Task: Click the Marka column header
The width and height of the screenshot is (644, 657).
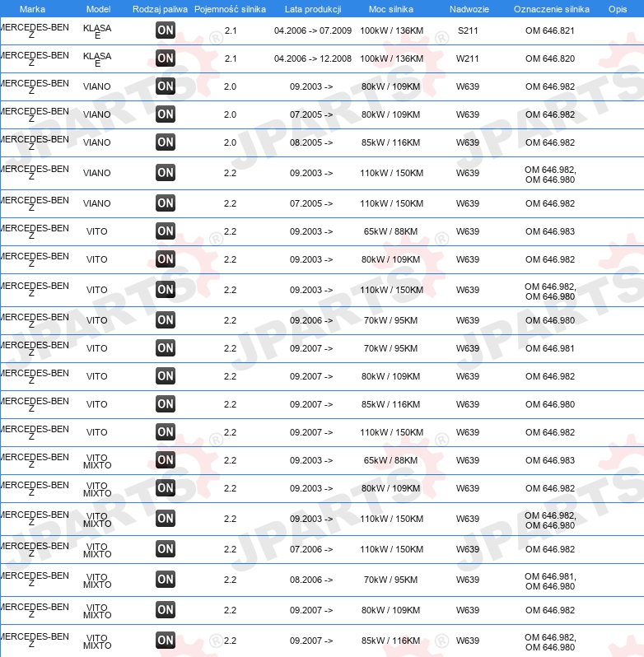Action: (32, 9)
